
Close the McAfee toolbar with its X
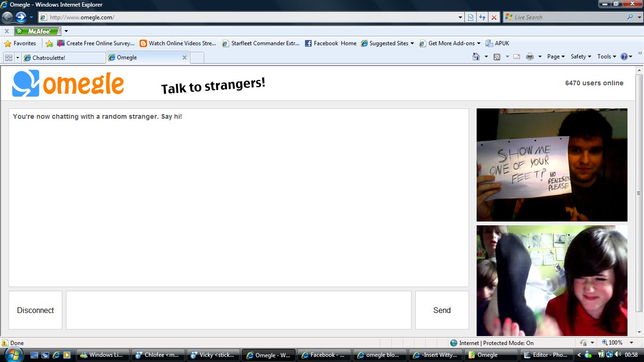7,31
